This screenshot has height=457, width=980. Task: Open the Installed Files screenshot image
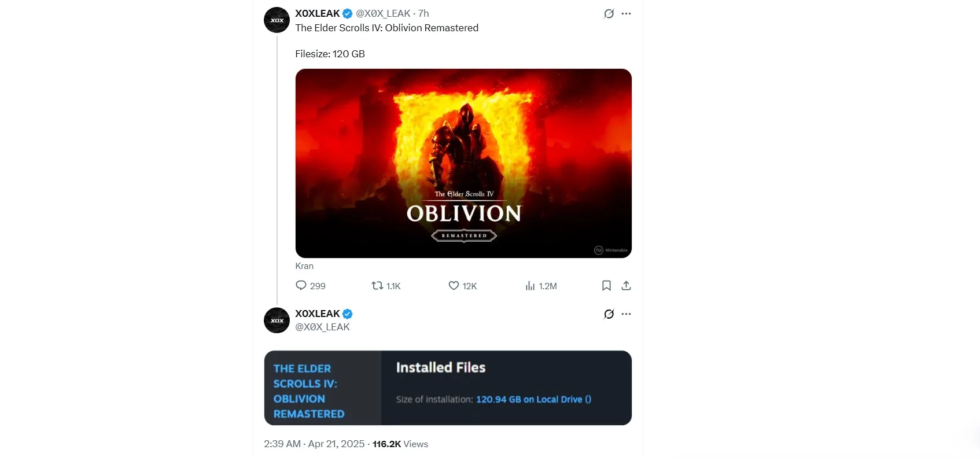tap(448, 388)
